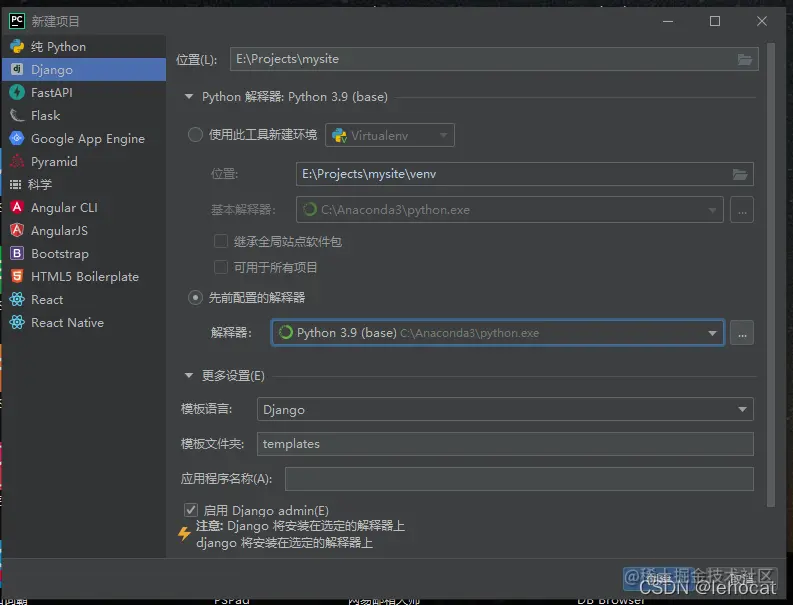Select Flask project type
Image resolution: width=793 pixels, height=605 pixels.
click(84, 115)
